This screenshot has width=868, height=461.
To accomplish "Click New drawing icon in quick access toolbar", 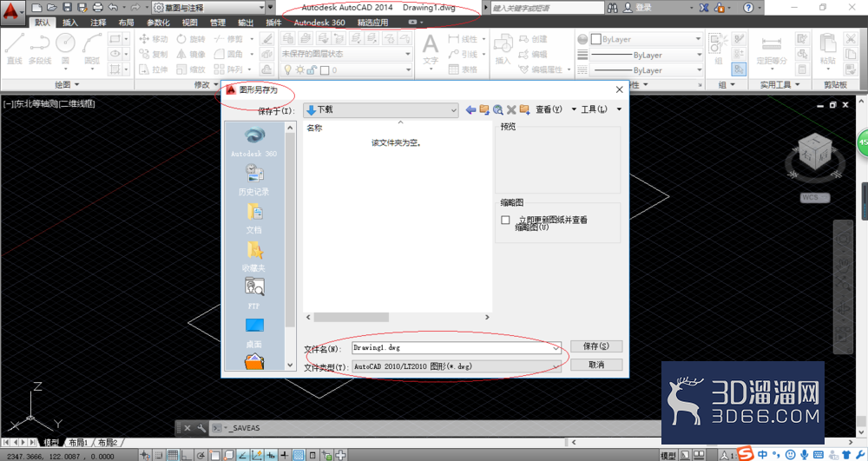I will (x=36, y=8).
